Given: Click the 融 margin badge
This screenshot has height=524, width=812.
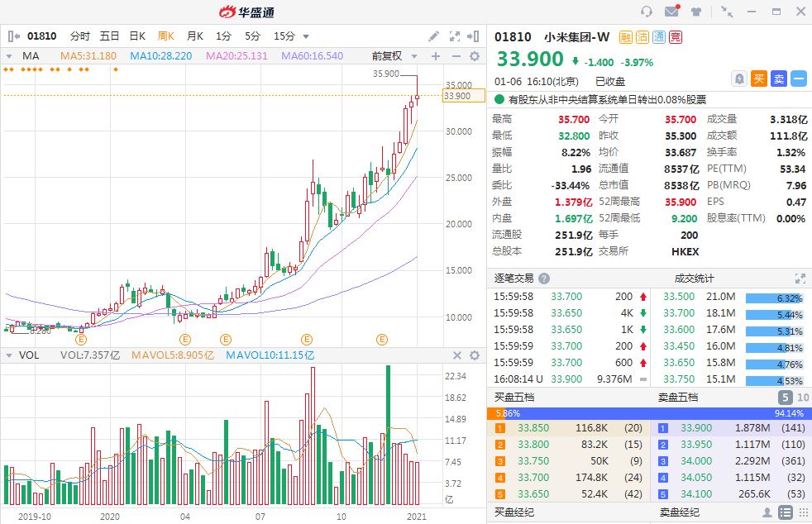Looking at the screenshot, I should click(x=626, y=37).
